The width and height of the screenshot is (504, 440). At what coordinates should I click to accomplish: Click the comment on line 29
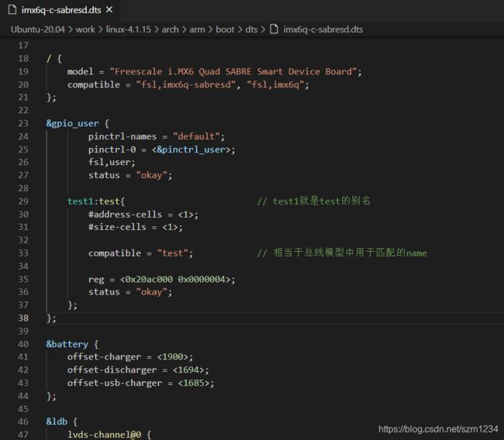[314, 201]
